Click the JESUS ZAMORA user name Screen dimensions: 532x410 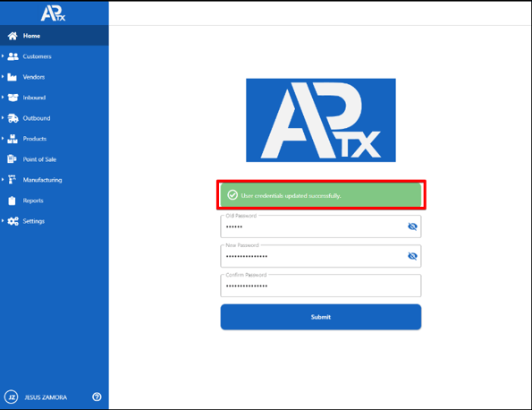46,397
